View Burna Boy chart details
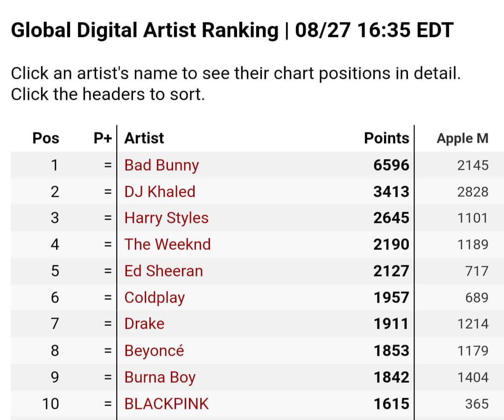Screen dimensions: 504x420 160,377
